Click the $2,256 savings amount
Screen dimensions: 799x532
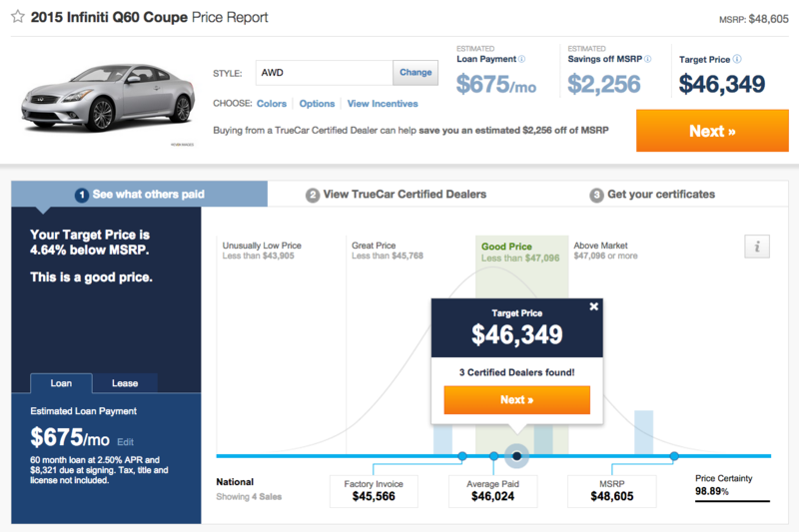click(604, 84)
